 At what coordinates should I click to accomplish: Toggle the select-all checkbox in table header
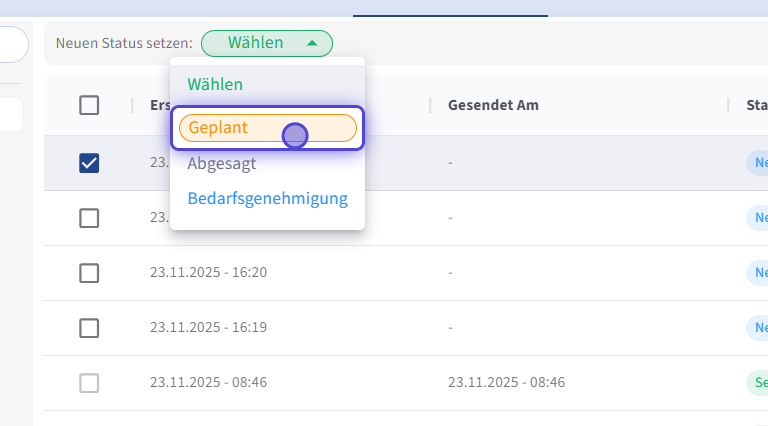(x=89, y=105)
